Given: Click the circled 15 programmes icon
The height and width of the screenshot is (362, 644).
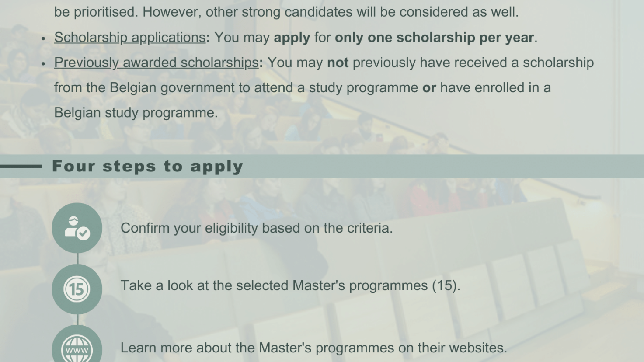Looking at the screenshot, I should point(77,289).
